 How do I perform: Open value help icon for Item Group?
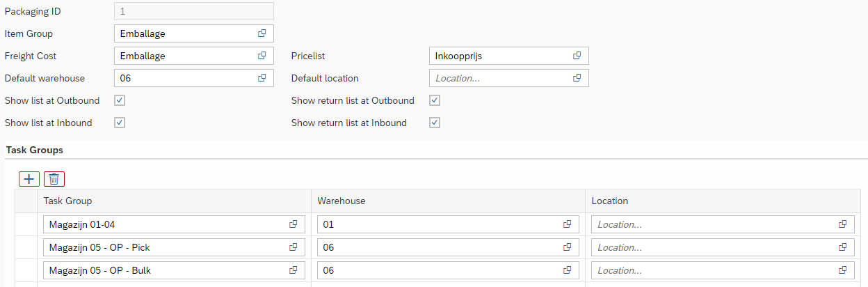tap(262, 33)
